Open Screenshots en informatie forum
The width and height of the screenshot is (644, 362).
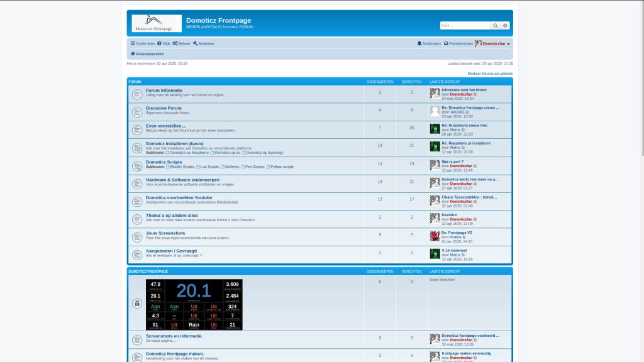click(x=174, y=336)
